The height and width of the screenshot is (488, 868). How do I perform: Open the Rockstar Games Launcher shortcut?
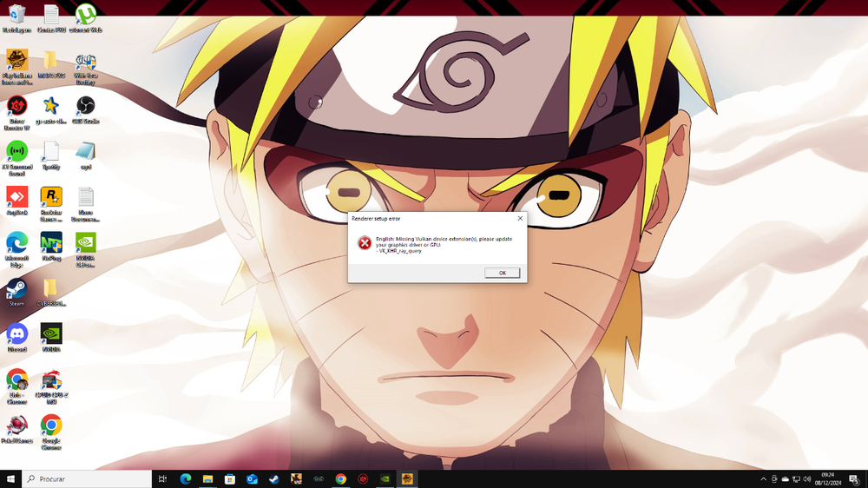click(51, 198)
